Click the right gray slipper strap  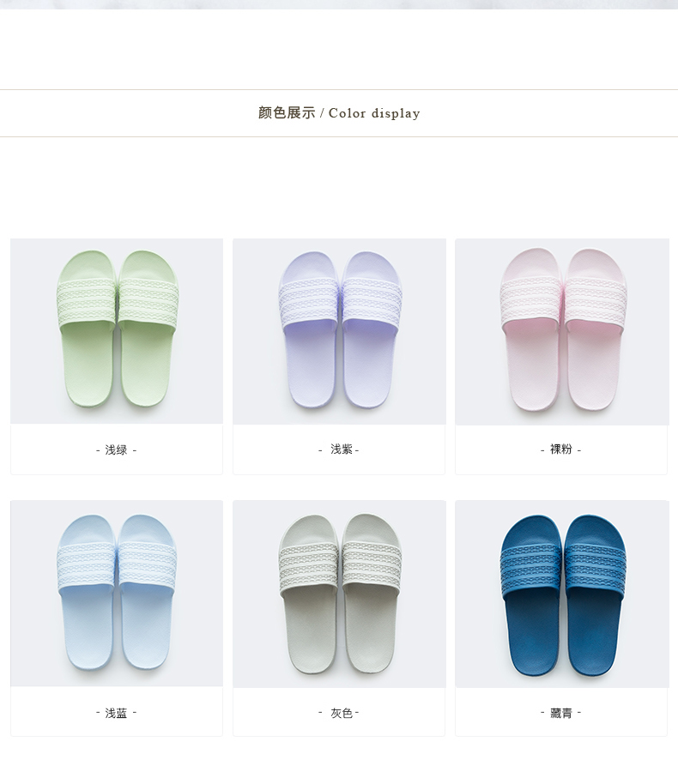372,564
